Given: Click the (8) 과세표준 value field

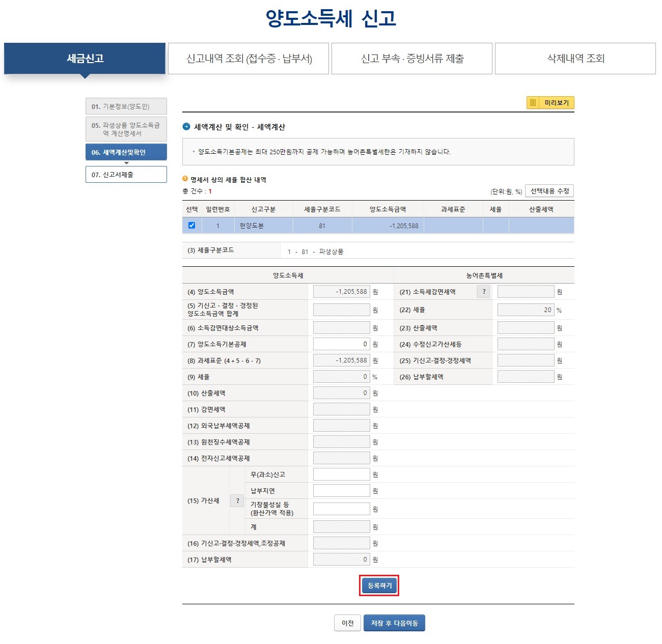Looking at the screenshot, I should (341, 360).
